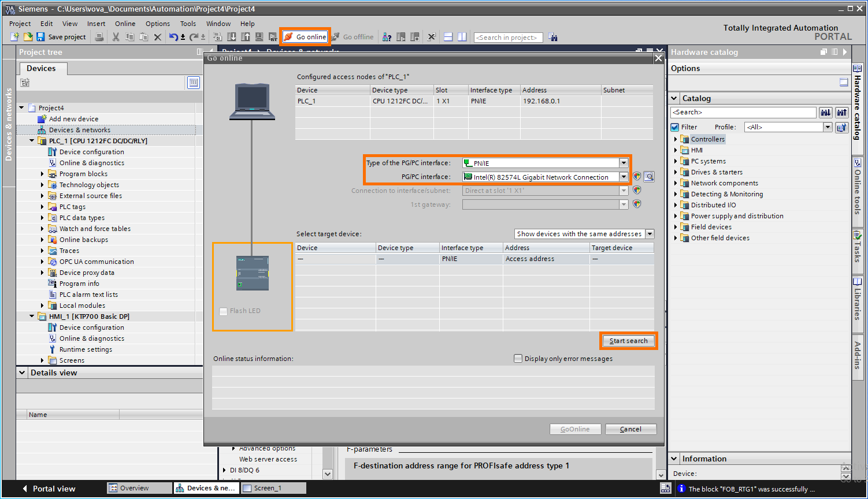Click the Redo arrow icon
The image size is (868, 499).
195,37
